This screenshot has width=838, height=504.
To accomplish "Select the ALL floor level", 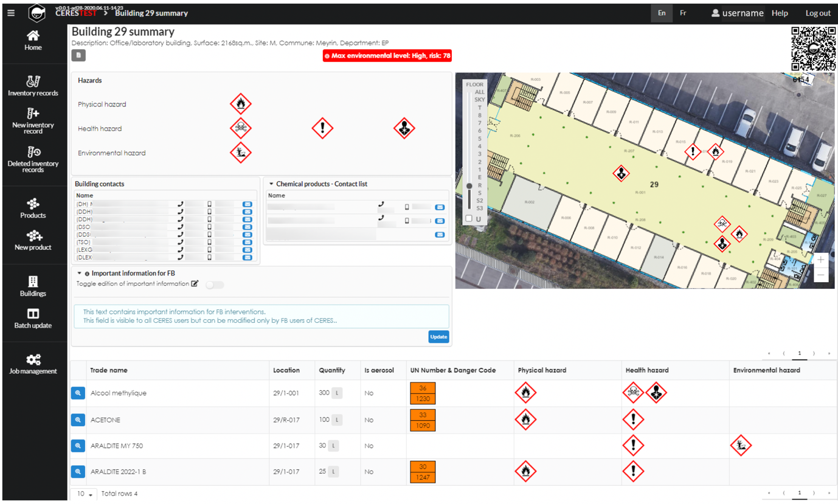I will 480,92.
